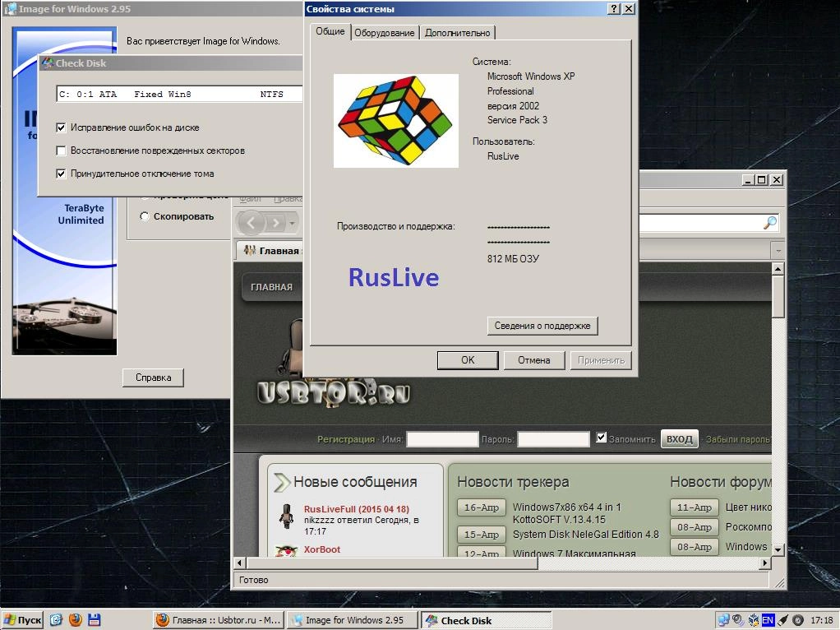Click the blue quick launch icon beside Пуск
This screenshot has height=630, width=840.
coord(56,620)
